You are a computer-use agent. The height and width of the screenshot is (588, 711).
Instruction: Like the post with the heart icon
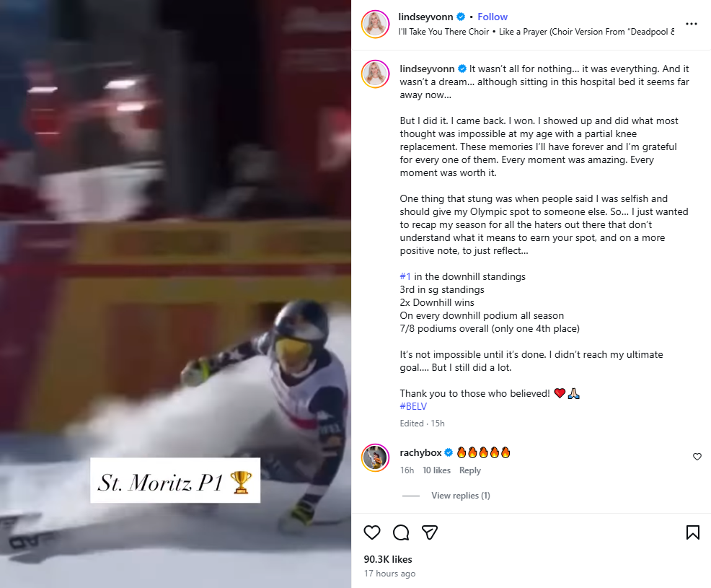(x=372, y=532)
